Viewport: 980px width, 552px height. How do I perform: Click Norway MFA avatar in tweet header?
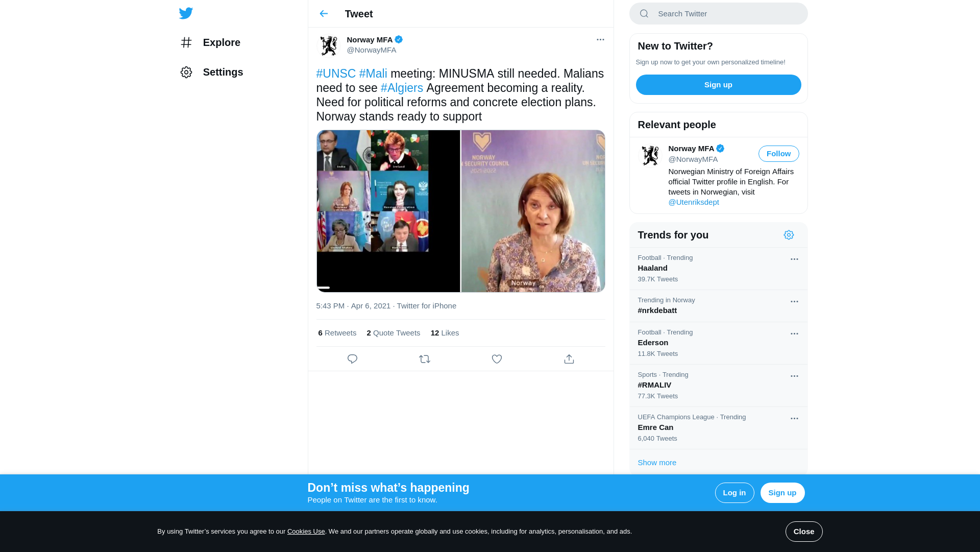click(328, 45)
